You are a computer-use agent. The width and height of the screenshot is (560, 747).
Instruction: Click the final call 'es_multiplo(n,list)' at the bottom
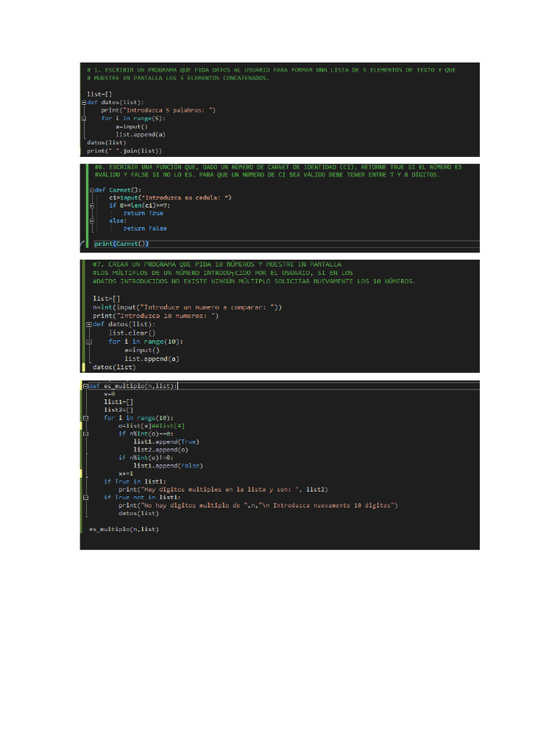[124, 530]
